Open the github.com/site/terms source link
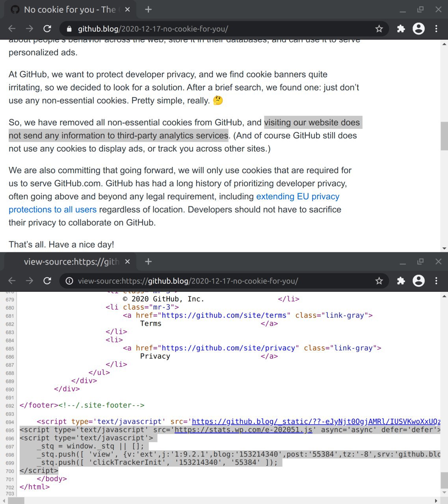448x504 pixels. pyautogui.click(x=224, y=315)
